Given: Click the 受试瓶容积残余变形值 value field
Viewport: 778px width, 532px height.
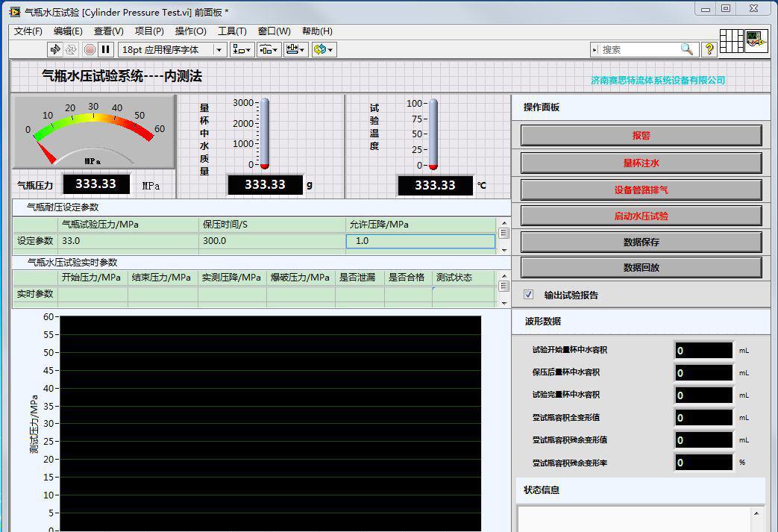Looking at the screenshot, I should point(703,440).
